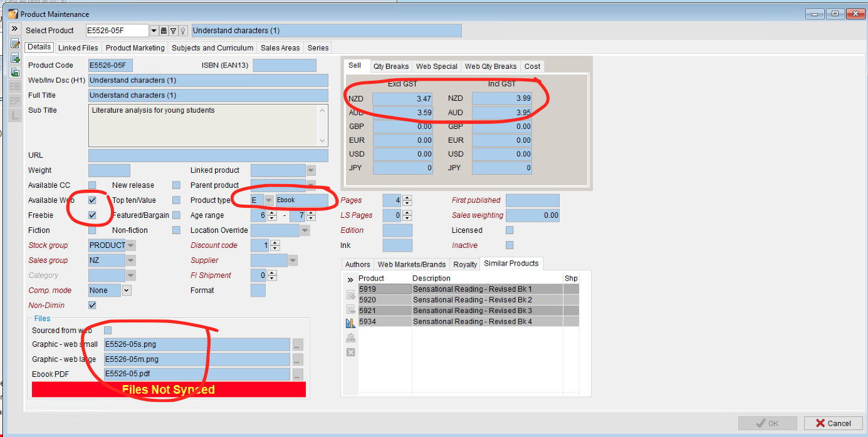This screenshot has height=437, width=868.
Task: Browse for Graphic web large file
Action: click(298, 359)
